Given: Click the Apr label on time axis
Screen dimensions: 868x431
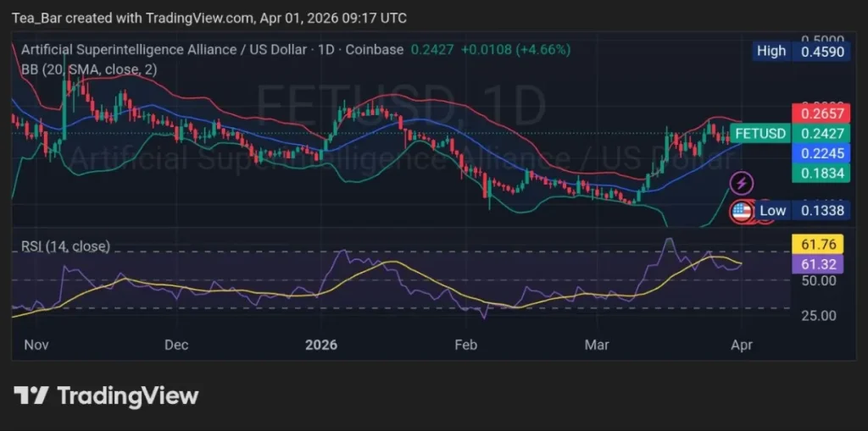Looking at the screenshot, I should click(x=740, y=345).
